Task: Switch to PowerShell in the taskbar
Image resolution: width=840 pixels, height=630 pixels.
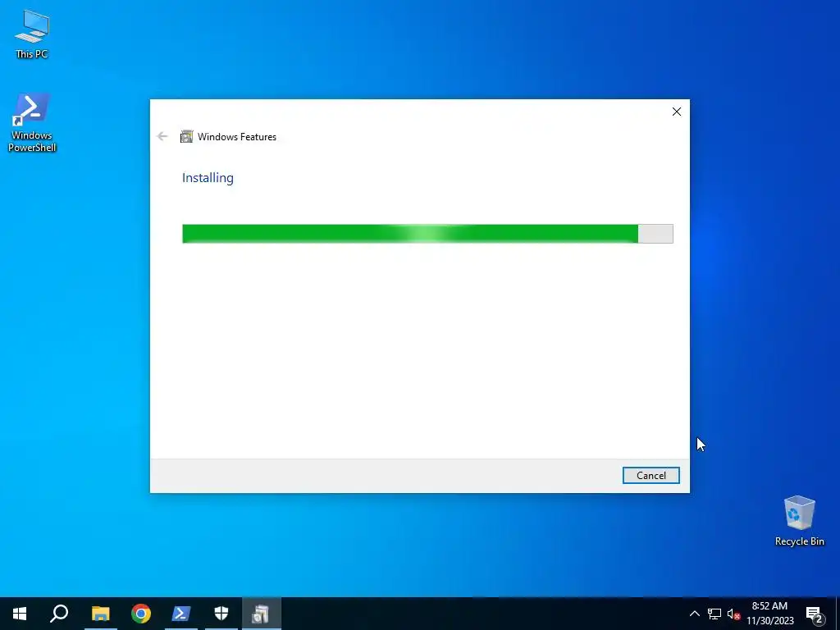Action: tap(181, 614)
